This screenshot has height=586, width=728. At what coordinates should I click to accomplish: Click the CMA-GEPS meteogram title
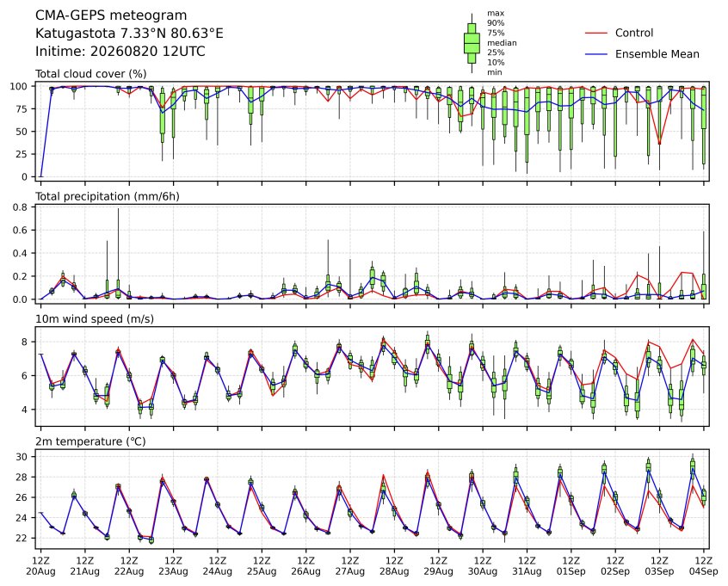pos(111,15)
